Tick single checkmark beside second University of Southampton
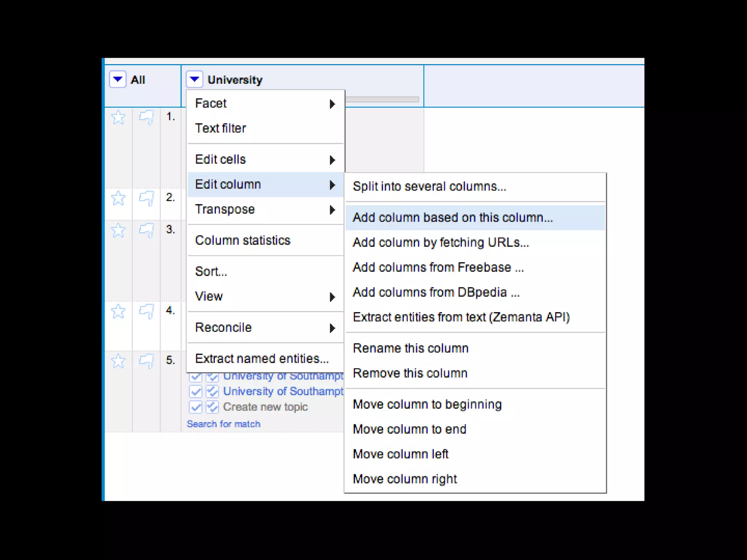Screen dimensions: 747x560 point(196,392)
